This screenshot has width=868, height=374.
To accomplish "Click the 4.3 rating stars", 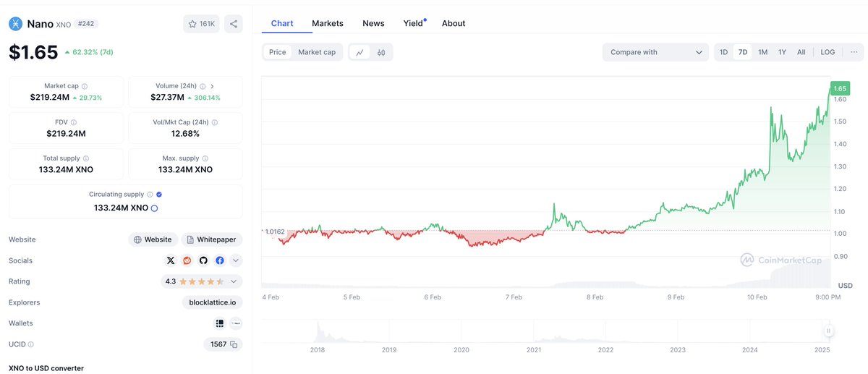I will coord(202,281).
